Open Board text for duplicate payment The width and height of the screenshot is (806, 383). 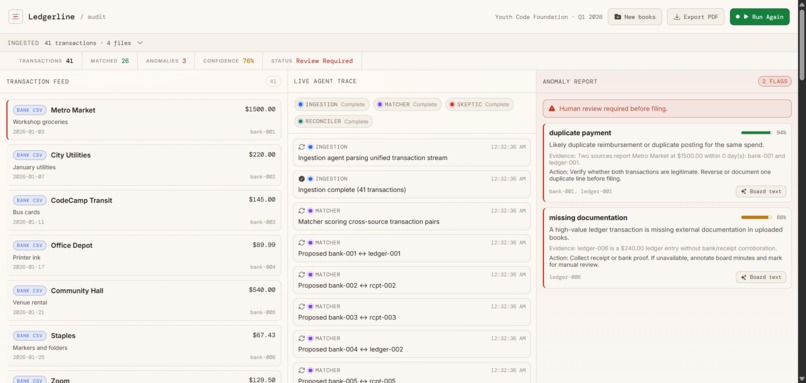point(761,191)
